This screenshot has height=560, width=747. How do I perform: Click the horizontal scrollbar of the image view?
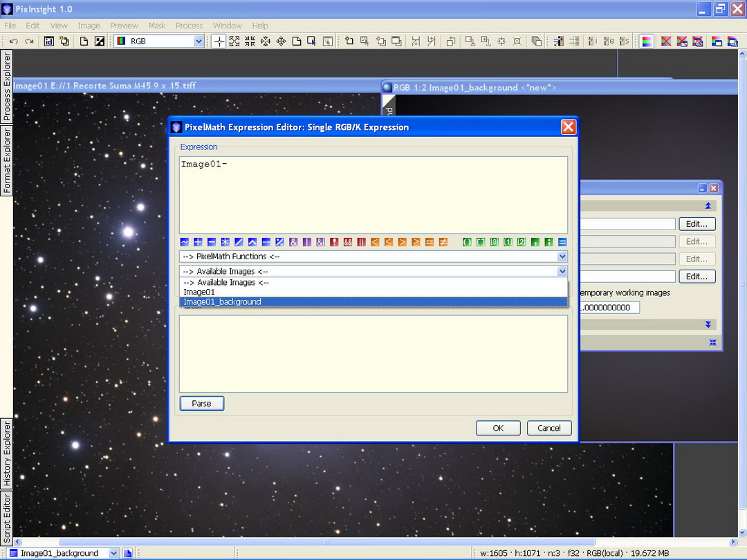coord(326,542)
